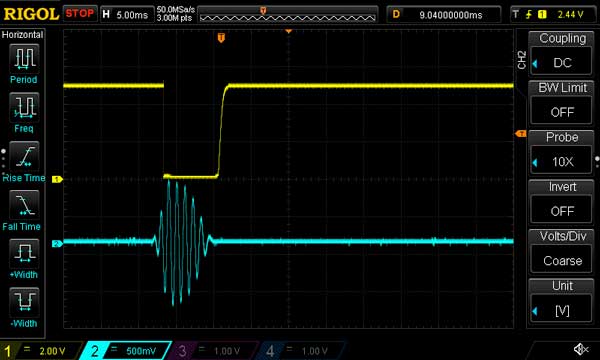Click the RIGOL logo
600x360 pixels.
click(x=31, y=14)
